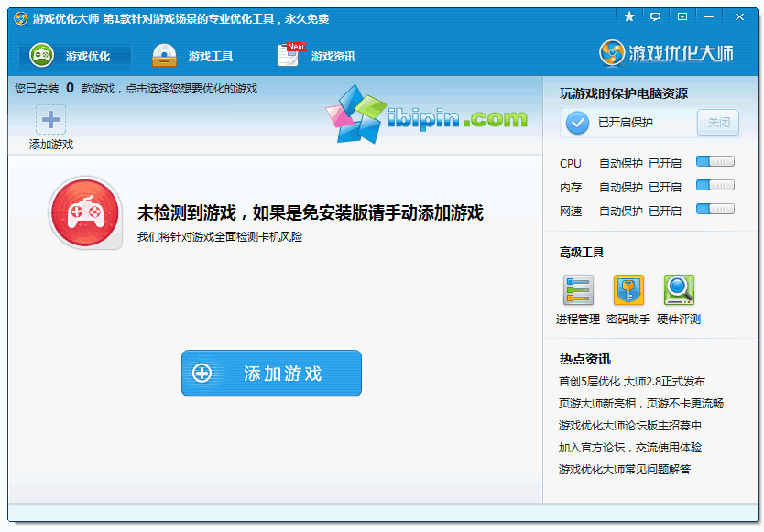Click the 关闭 protection button
Screen dimensions: 764x532
click(x=718, y=123)
